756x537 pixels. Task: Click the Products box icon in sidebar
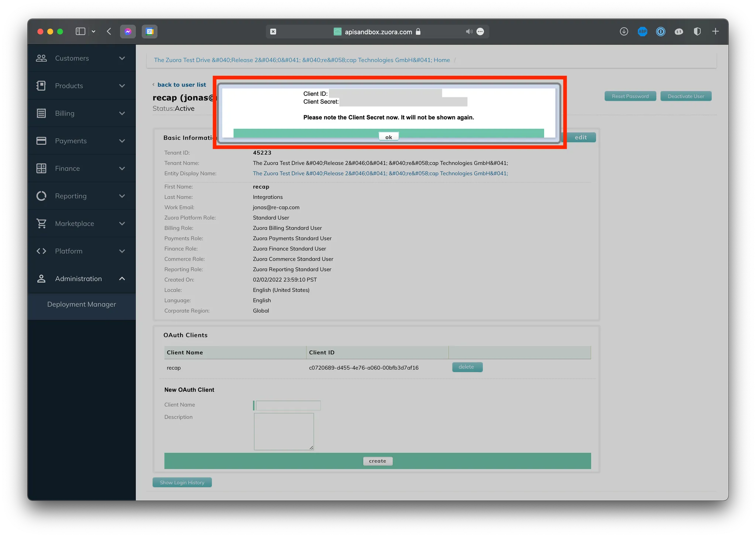pos(41,86)
